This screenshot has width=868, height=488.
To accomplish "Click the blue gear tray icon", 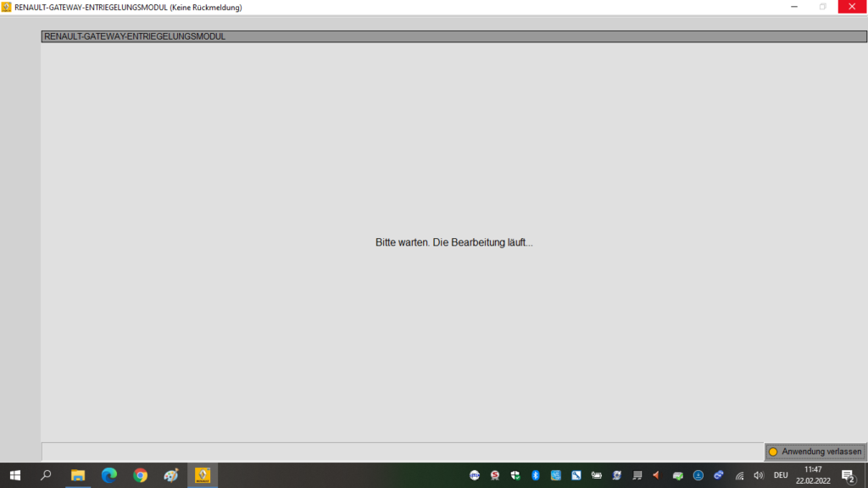I will 617,475.
